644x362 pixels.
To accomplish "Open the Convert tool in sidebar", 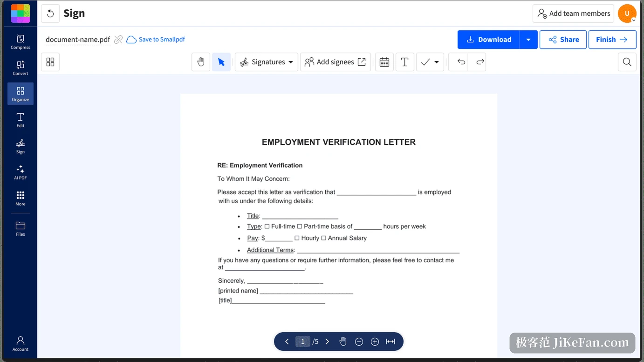I will tap(21, 68).
